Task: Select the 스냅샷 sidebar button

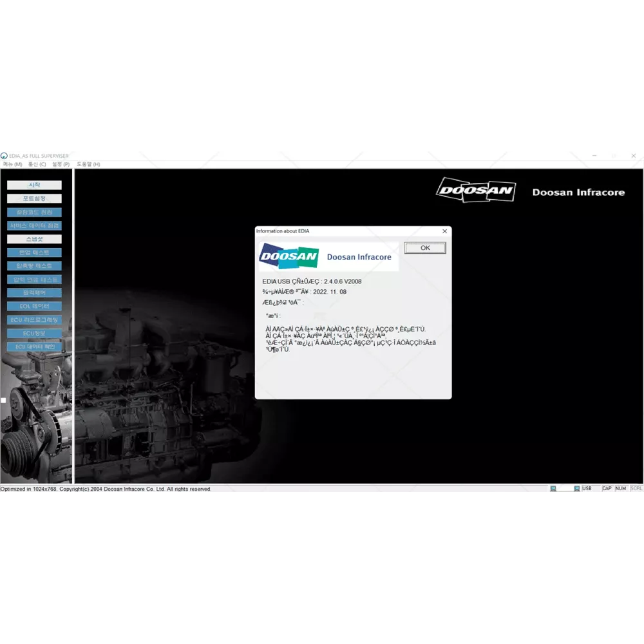Action: pos(34,239)
